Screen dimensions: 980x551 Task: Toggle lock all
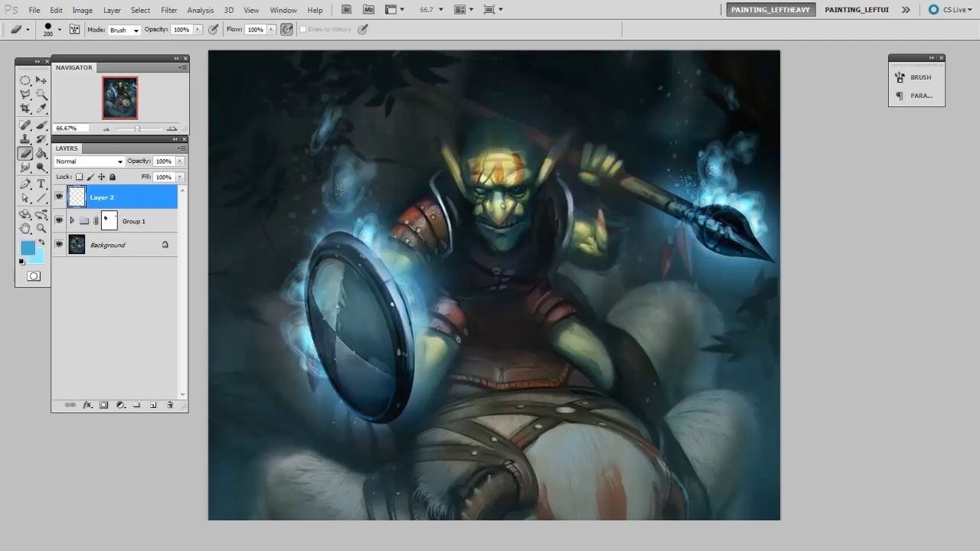point(113,177)
